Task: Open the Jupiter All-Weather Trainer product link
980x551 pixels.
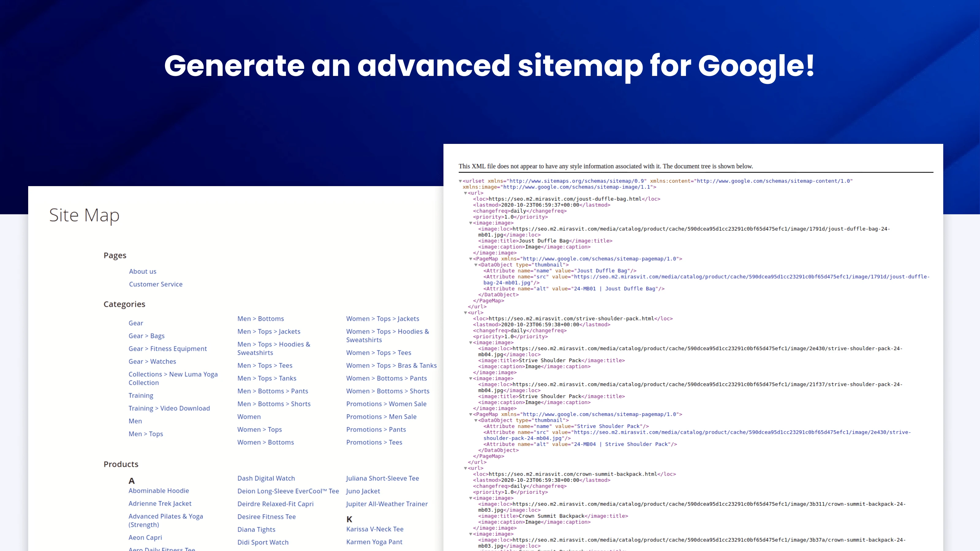Action: point(386,504)
